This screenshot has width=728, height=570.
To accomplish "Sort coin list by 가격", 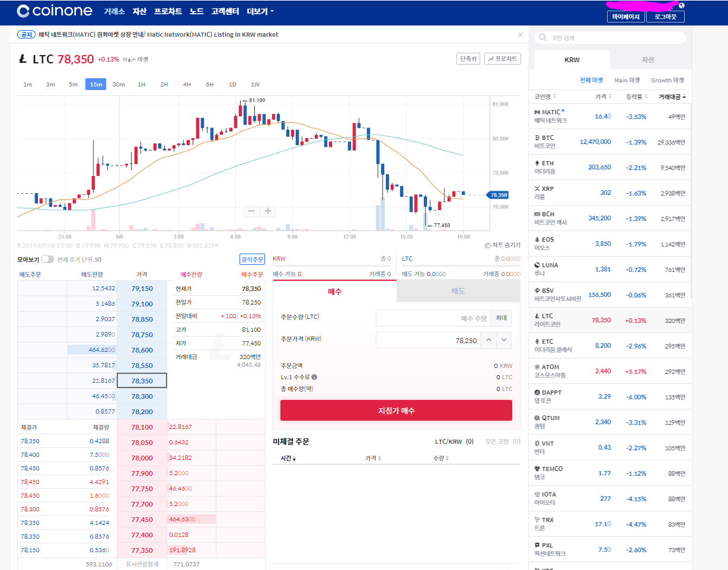I will tap(603, 97).
